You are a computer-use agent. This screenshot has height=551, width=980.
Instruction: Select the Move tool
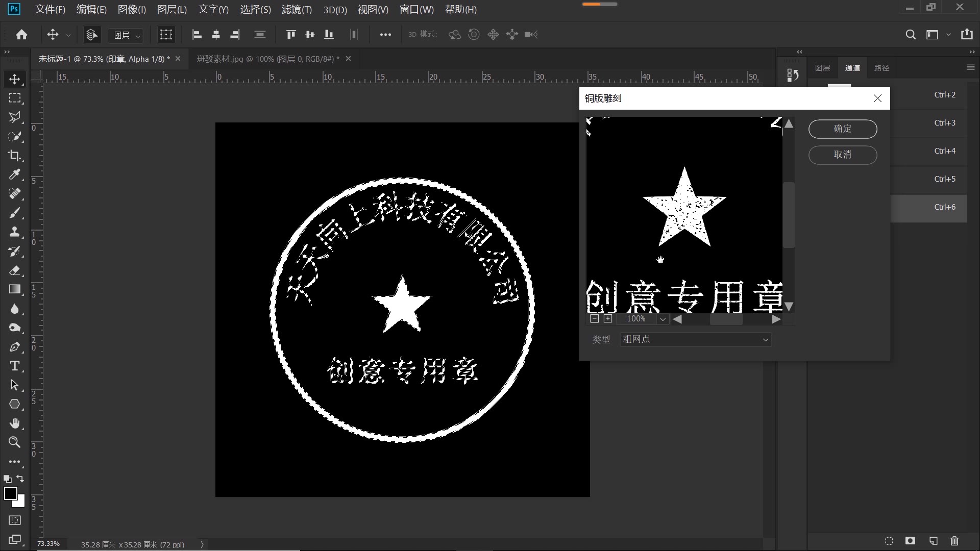click(14, 79)
